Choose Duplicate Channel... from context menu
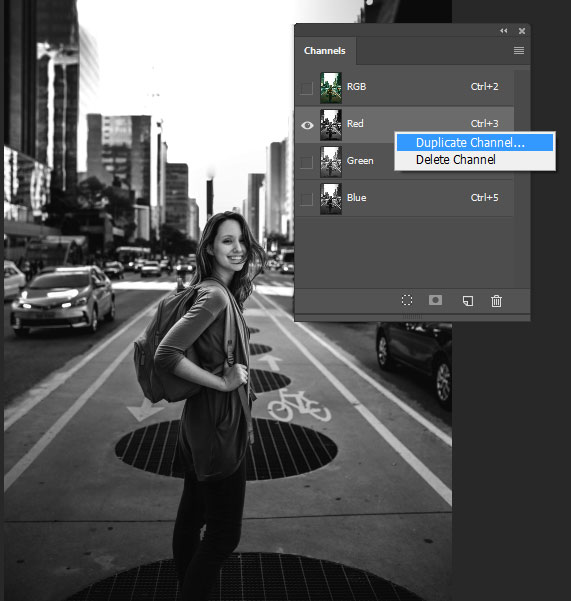571x601 pixels. pyautogui.click(x=475, y=143)
